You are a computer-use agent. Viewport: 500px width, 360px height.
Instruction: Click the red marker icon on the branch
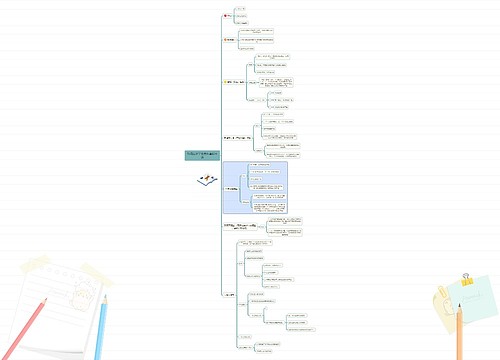click(225, 16)
